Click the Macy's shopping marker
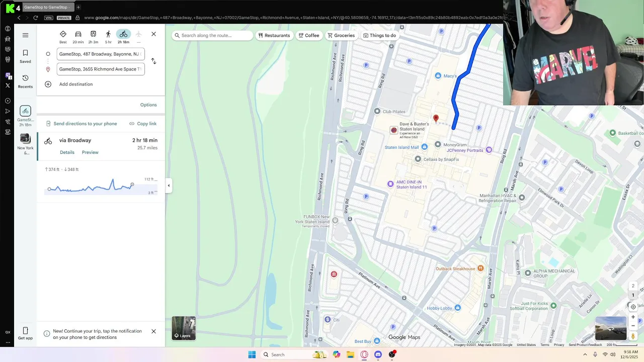 pyautogui.click(x=438, y=76)
